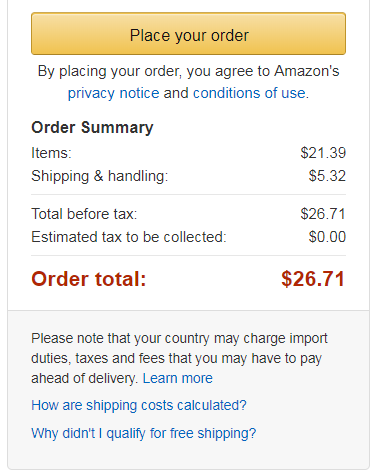This screenshot has height=474, width=376.
Task: Click the $21.39 items amount
Action: [323, 153]
